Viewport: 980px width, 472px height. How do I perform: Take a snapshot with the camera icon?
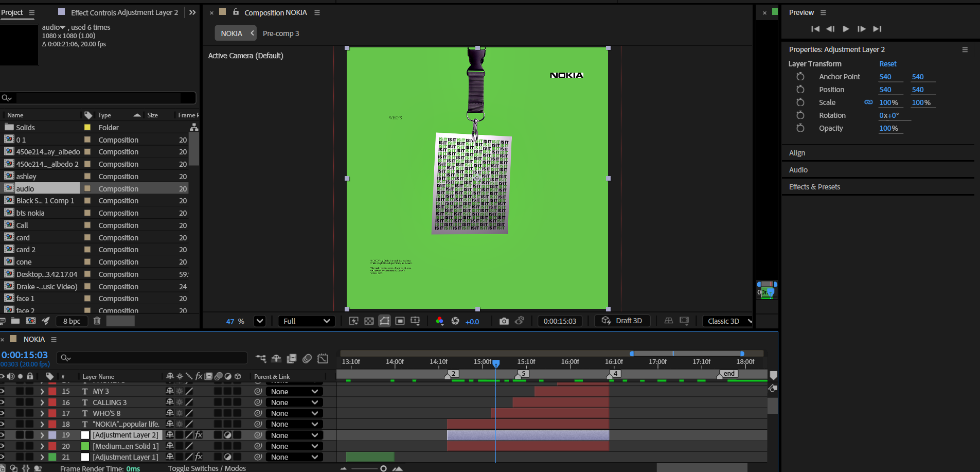[x=504, y=321]
